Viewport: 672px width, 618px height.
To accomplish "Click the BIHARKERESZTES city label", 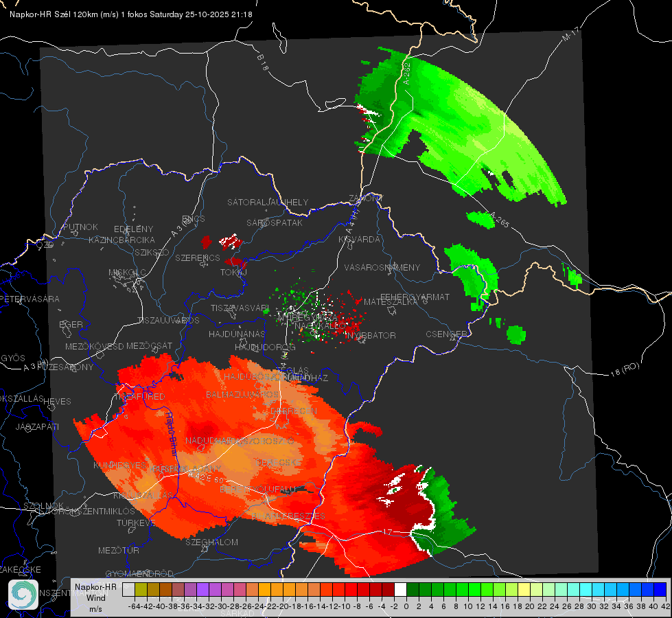I will [288, 516].
